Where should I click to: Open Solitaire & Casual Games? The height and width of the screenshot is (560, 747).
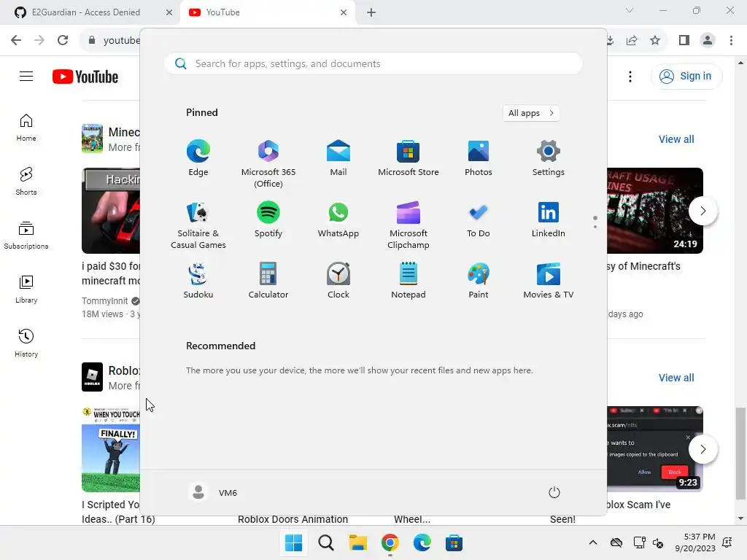(198, 225)
